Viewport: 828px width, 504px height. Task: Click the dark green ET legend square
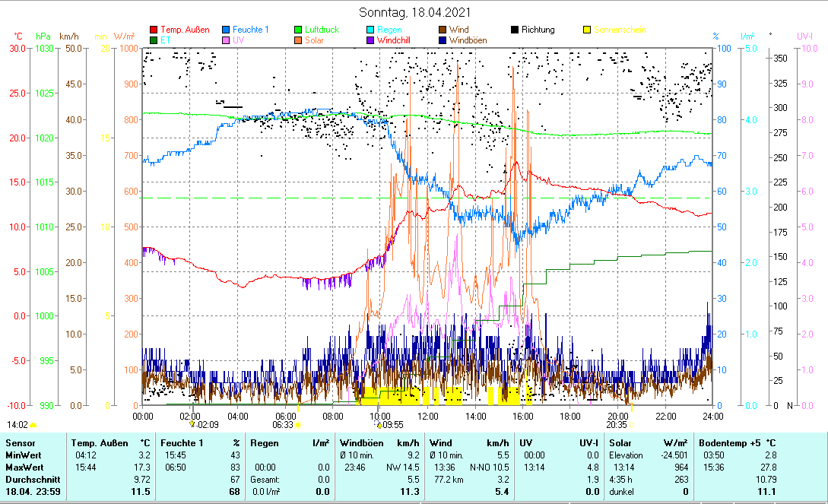tap(153, 40)
